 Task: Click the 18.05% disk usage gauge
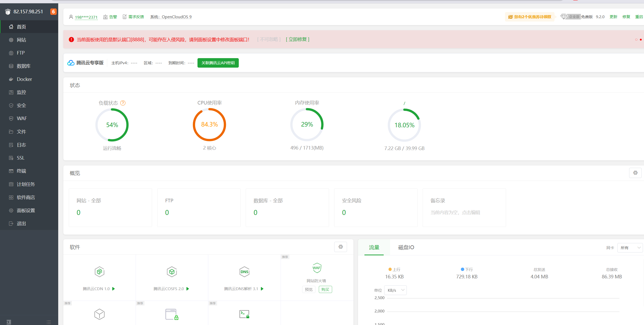(x=404, y=125)
